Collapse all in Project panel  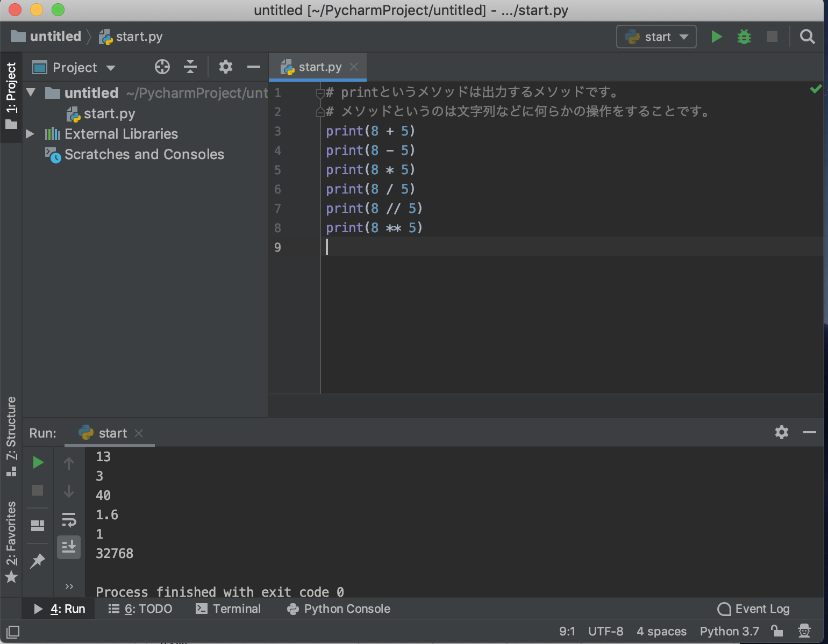tap(190, 67)
